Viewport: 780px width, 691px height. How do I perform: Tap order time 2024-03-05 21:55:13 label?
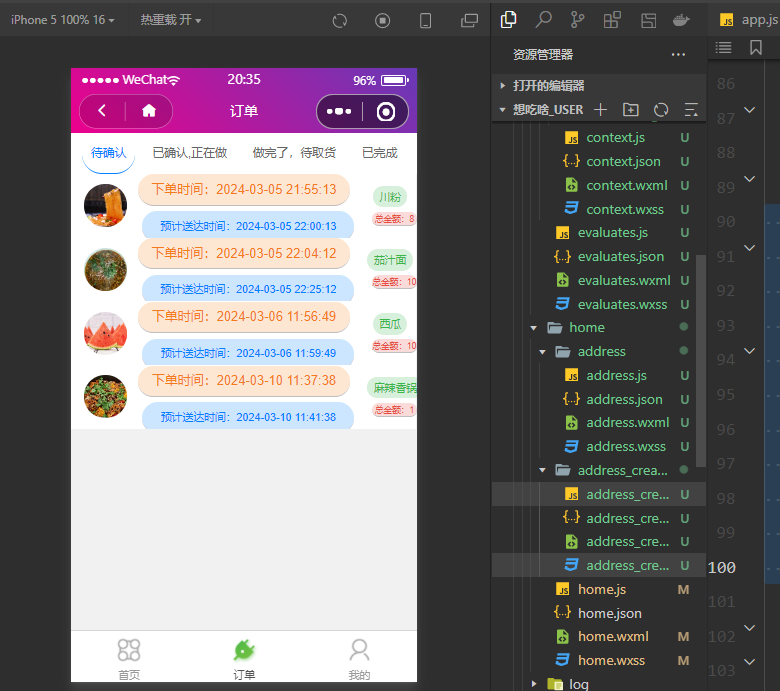coord(244,190)
